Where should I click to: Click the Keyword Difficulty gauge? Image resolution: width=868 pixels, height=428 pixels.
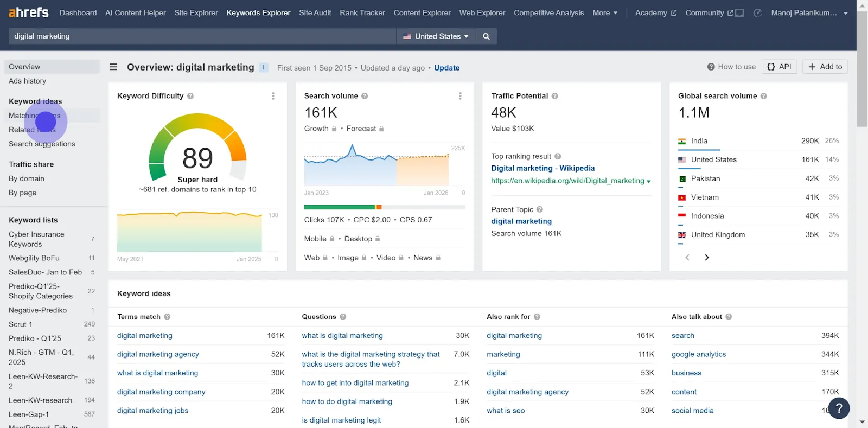tap(197, 146)
